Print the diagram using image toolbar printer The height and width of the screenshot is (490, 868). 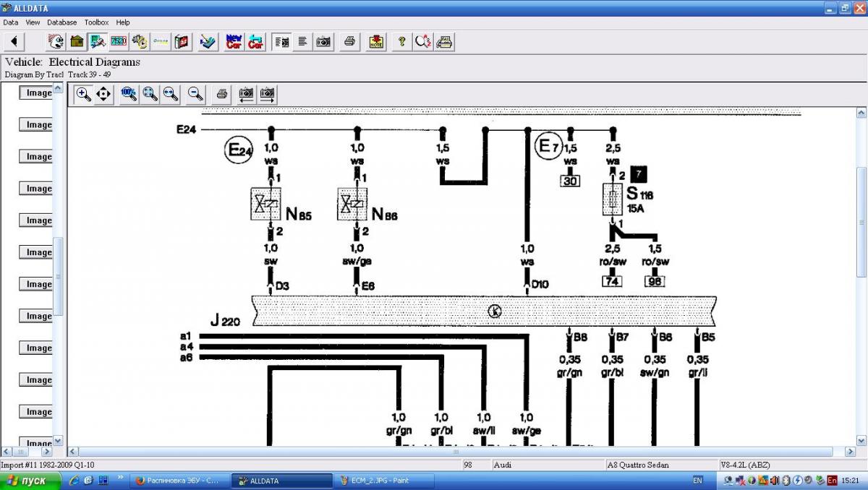click(x=222, y=94)
